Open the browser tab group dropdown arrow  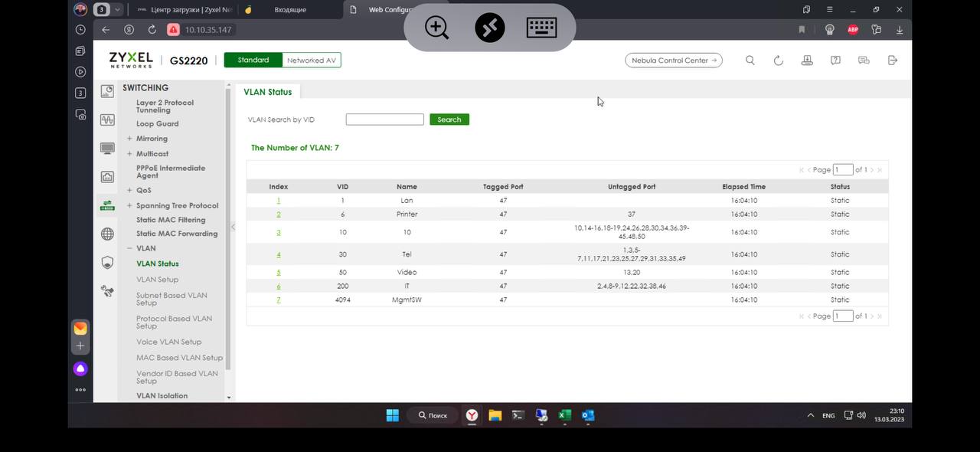pyautogui.click(x=118, y=10)
